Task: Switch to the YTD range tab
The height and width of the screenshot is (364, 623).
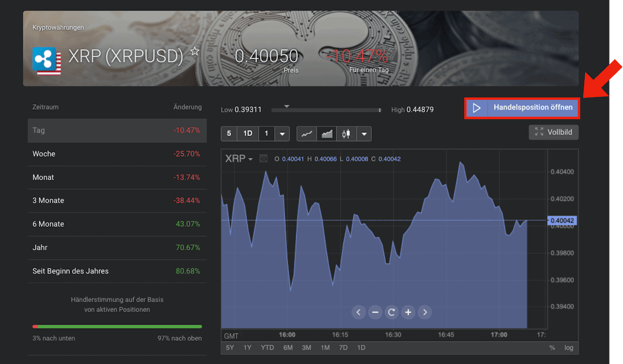Action: click(267, 347)
